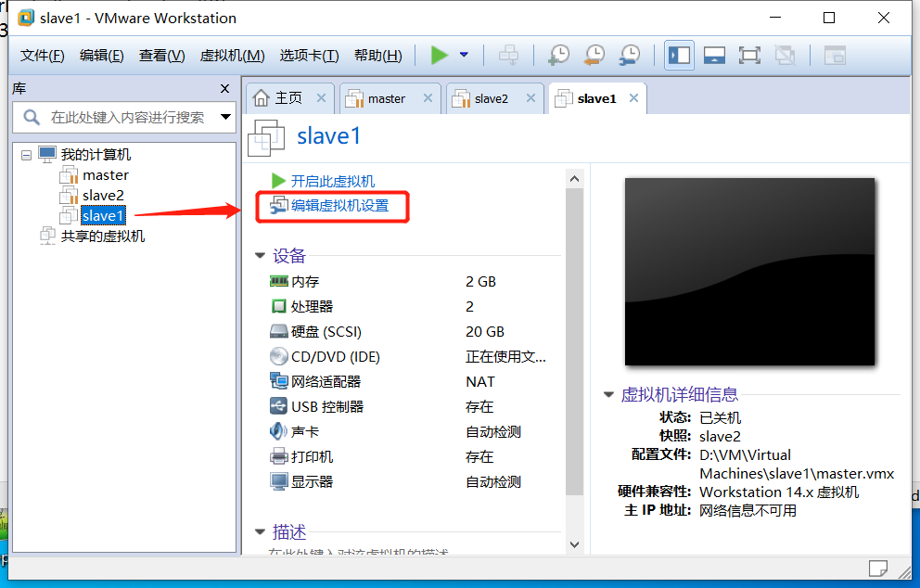Enter full screen mode icon

[x=749, y=55]
